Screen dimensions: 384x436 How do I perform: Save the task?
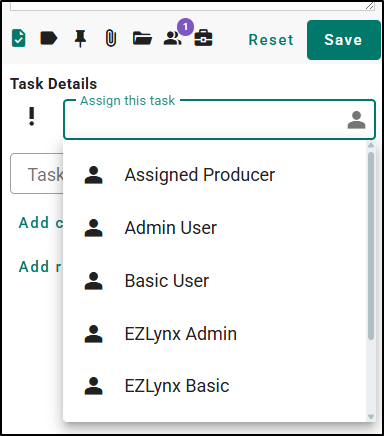(x=344, y=40)
